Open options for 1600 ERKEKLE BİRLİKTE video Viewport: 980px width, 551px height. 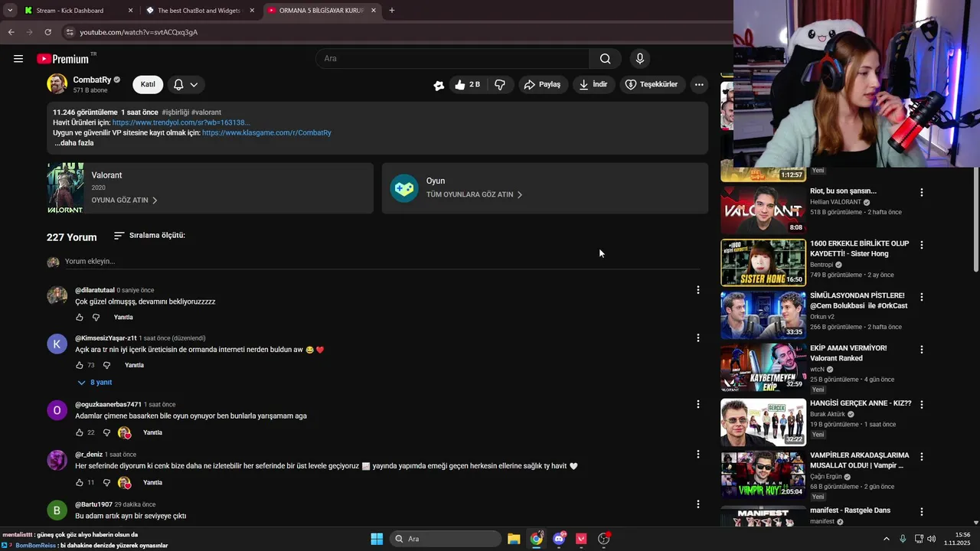click(x=922, y=246)
